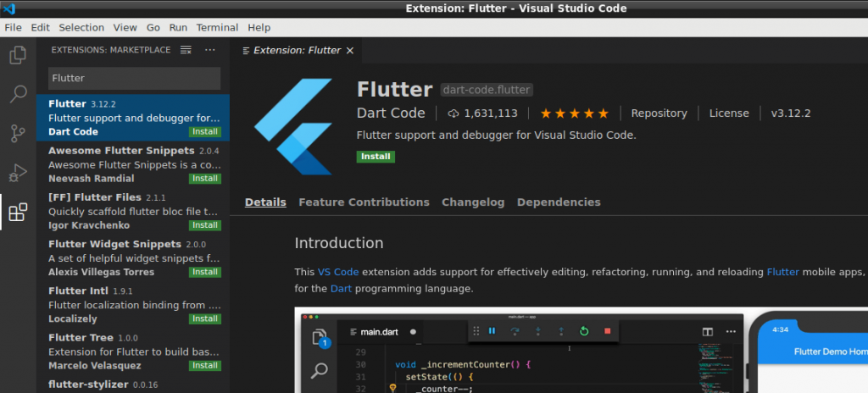Screen dimensions: 868x393
Task: Click the VS Code logo in title bar
Action: tap(8, 8)
